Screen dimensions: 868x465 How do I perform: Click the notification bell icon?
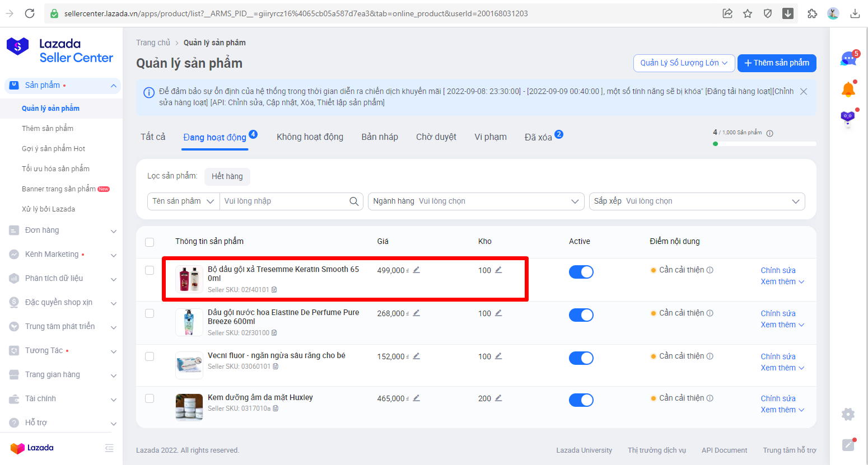click(848, 89)
